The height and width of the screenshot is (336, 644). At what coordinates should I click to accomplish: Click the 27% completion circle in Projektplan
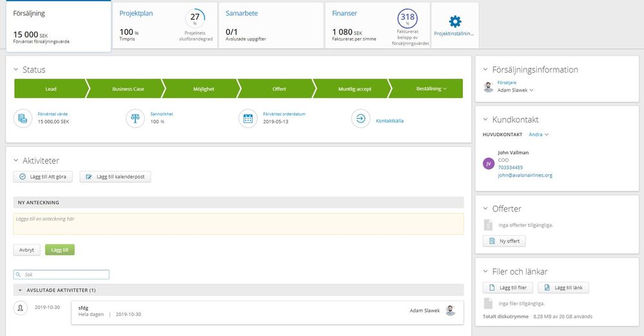tap(195, 17)
